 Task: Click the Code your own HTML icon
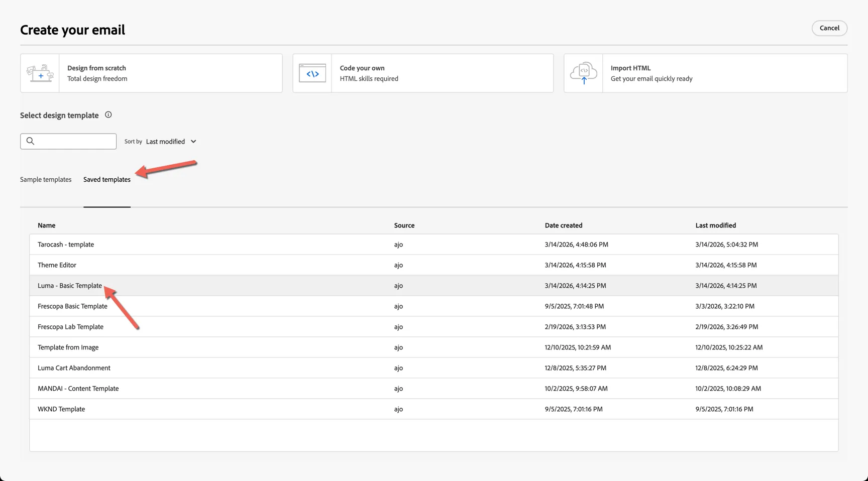click(312, 73)
